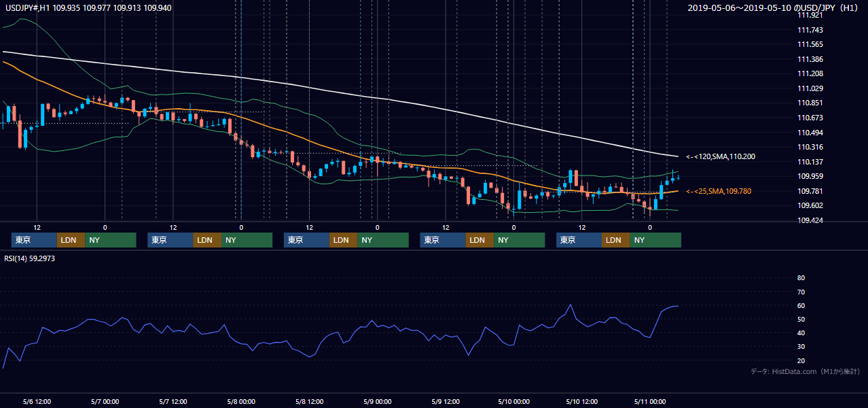Click the 東京 session block above 5/7 12:00
Screen dimensions: 868x408
(170, 240)
